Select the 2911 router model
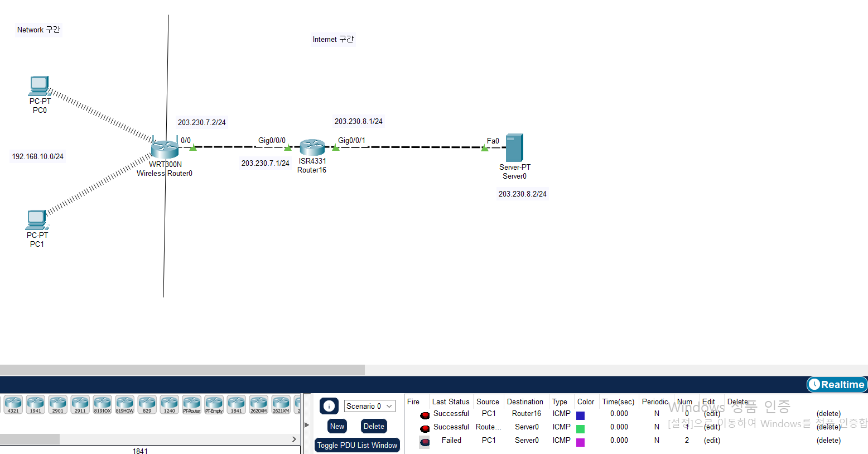868x454 pixels. click(x=80, y=404)
